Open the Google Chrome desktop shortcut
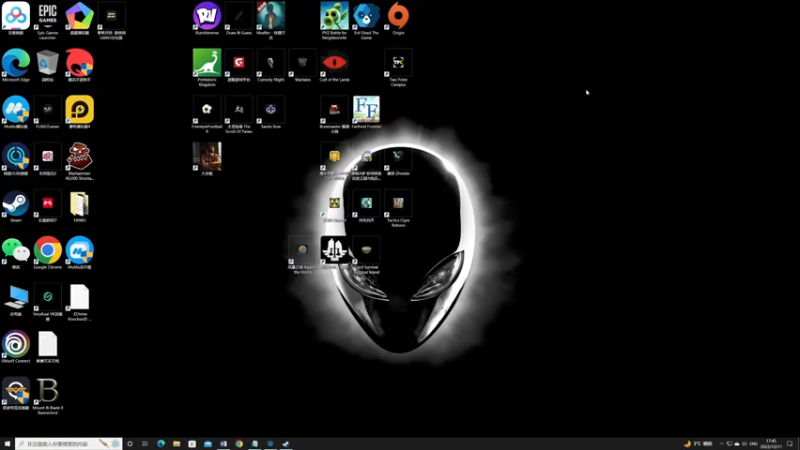The height and width of the screenshot is (450, 800). point(47,253)
